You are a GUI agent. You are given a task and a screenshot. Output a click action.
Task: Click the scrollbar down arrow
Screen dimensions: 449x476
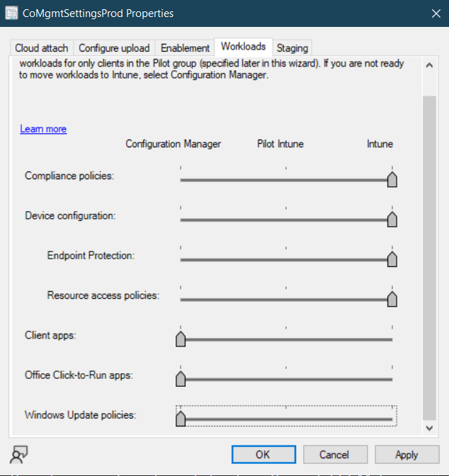[x=429, y=428]
